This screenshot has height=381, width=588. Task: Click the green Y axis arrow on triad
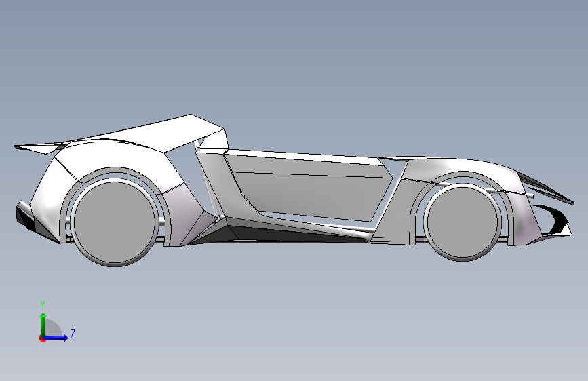tap(43, 324)
